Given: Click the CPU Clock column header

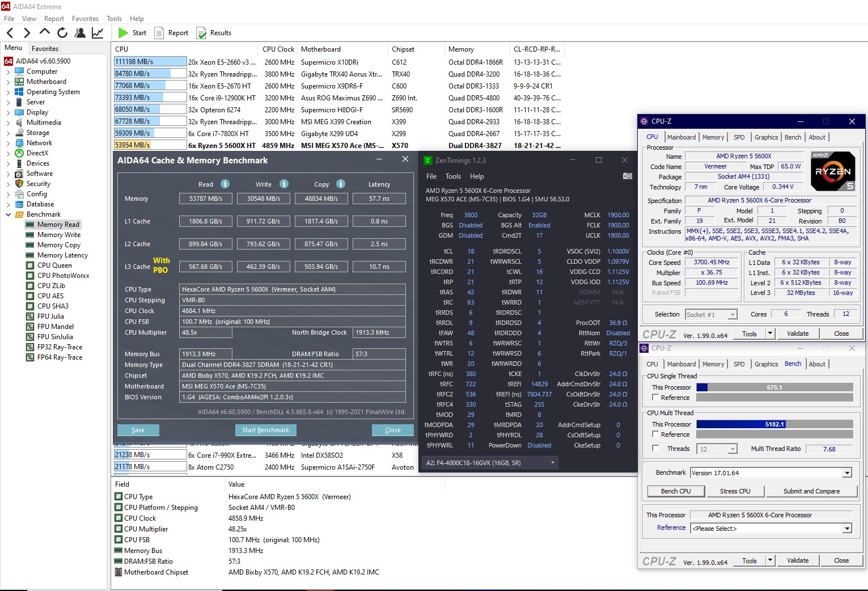Looking at the screenshot, I should [x=278, y=49].
